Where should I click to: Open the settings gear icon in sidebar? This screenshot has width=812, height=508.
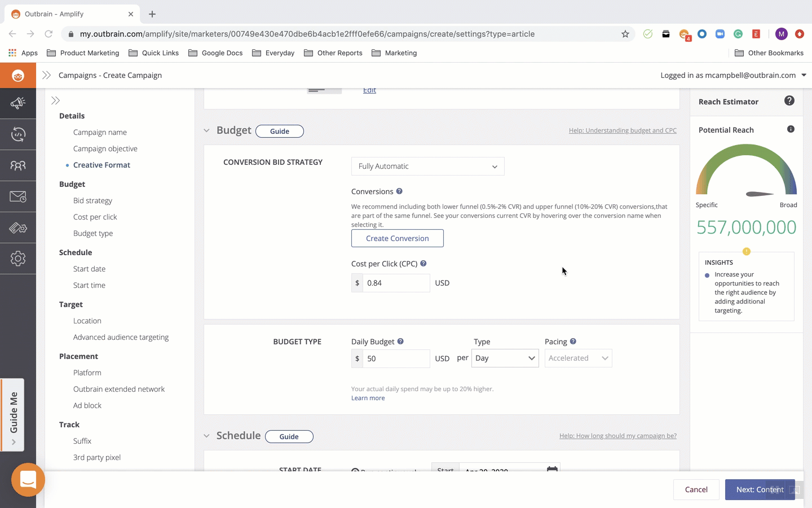click(x=18, y=259)
